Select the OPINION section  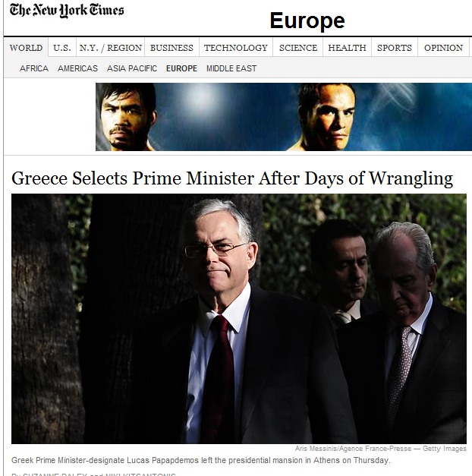click(443, 48)
